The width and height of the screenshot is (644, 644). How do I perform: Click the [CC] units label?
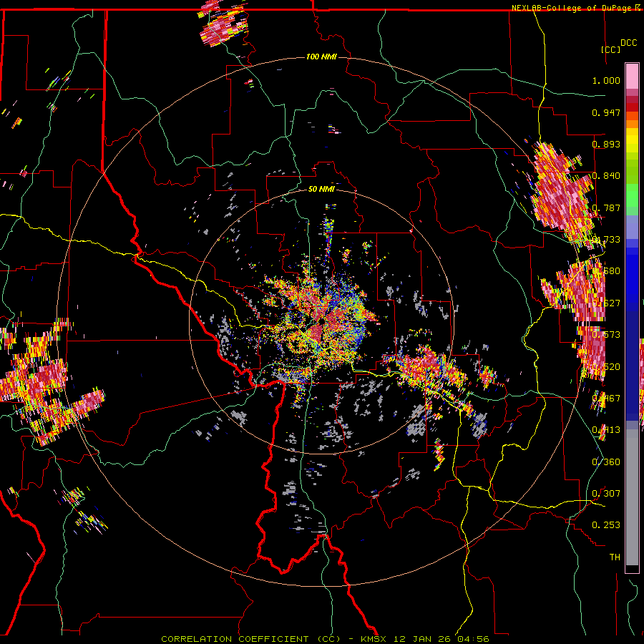(x=611, y=49)
